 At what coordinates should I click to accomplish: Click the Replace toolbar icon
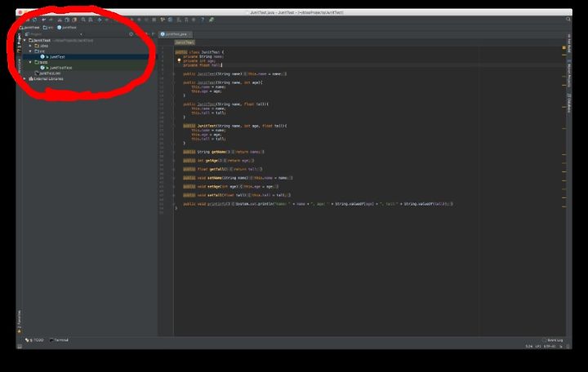click(91, 20)
